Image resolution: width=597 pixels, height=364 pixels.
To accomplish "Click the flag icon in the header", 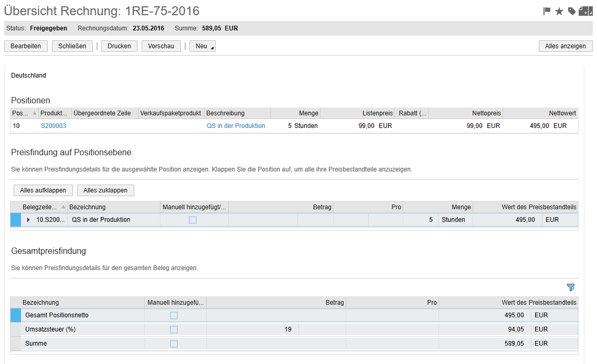I will pos(547,11).
